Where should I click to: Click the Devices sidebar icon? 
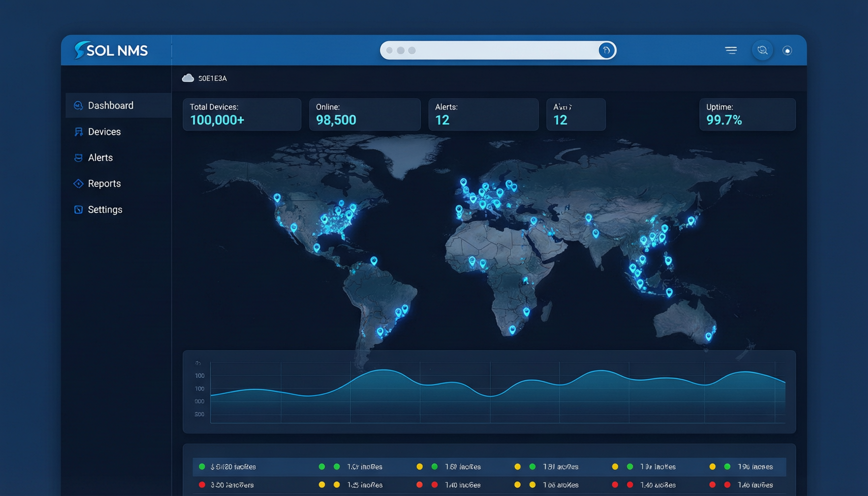78,132
